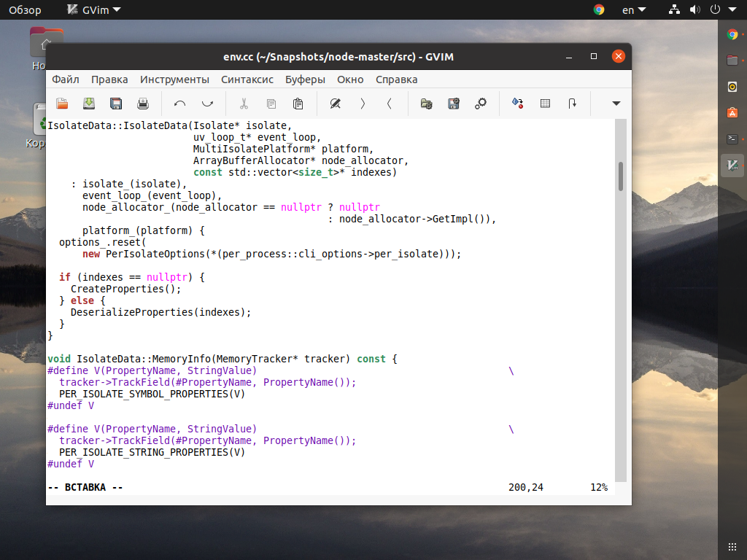Open Find and Replace toolbar icon
747x560 pixels.
click(336, 104)
